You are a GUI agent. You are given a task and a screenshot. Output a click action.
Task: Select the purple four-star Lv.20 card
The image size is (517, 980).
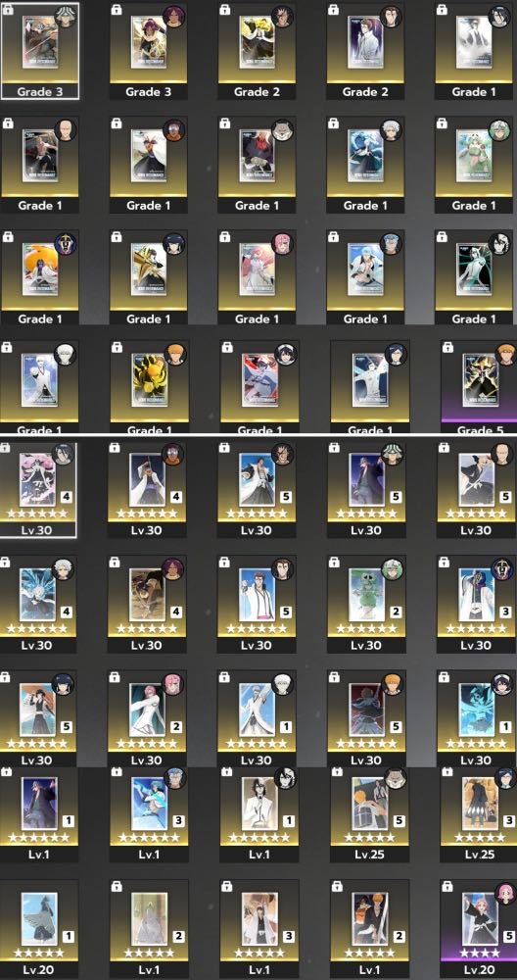[x=479, y=929]
